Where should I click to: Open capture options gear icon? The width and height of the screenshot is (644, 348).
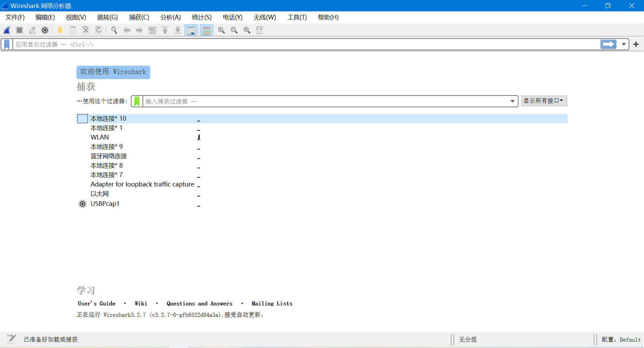click(x=45, y=30)
